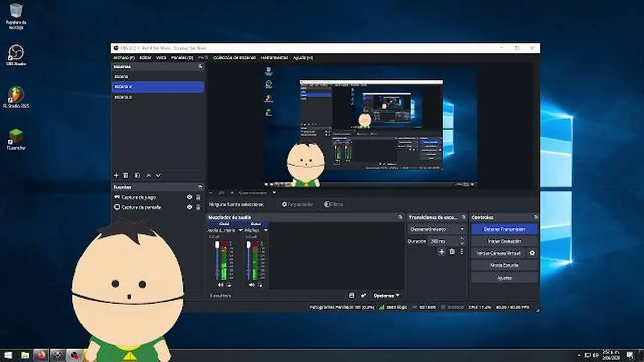The width and height of the screenshot is (644, 362).
Task: Open the audio mixer layout icon
Action: pyautogui.click(x=352, y=296)
